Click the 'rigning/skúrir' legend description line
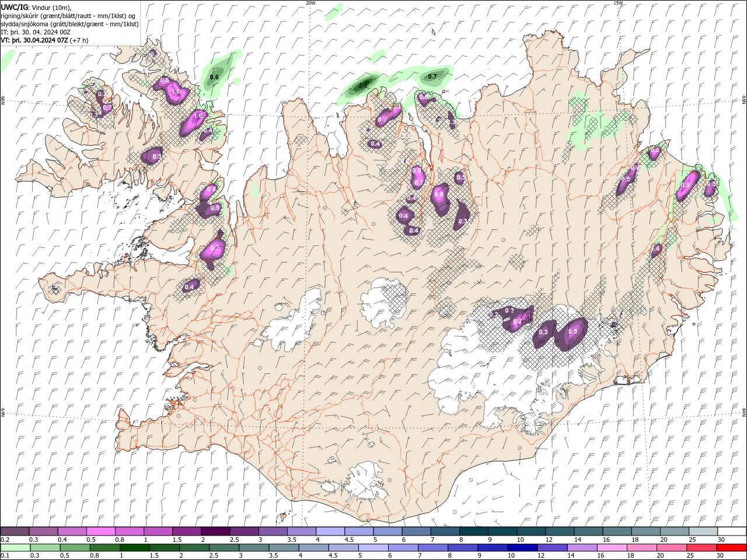Image resolution: width=747 pixels, height=560 pixels. 68,16
